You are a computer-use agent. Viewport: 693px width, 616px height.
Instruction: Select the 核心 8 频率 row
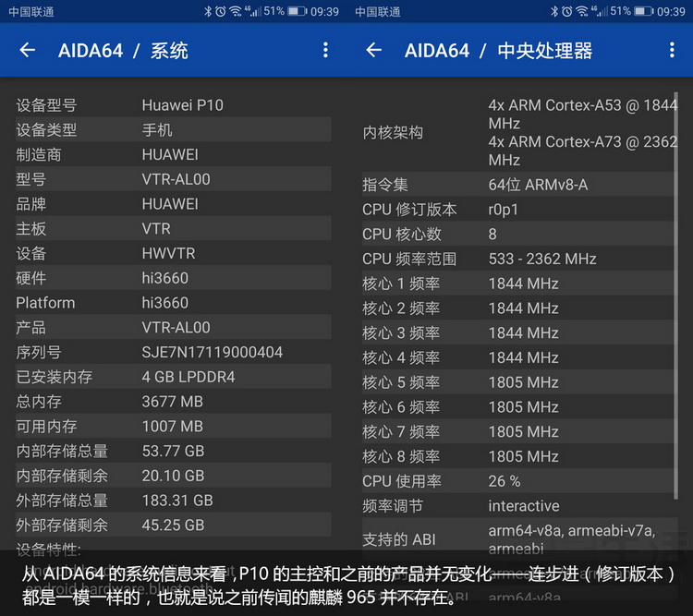pyautogui.click(x=519, y=456)
